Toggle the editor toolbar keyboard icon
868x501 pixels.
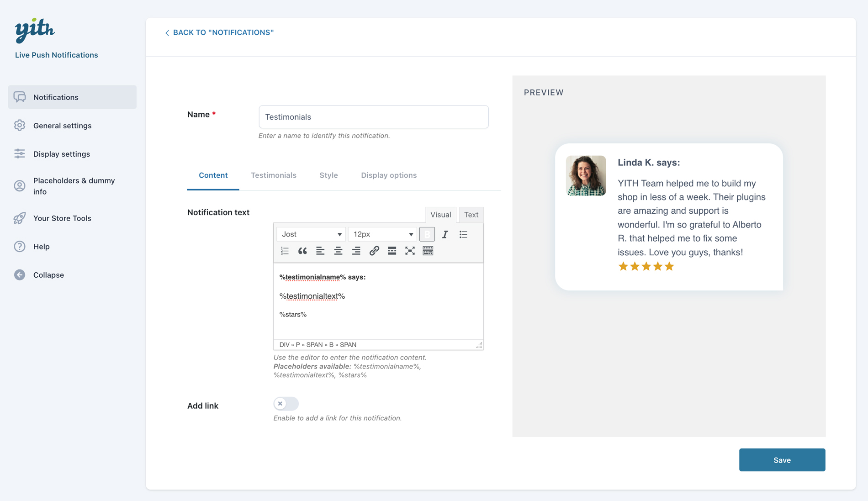coord(428,251)
